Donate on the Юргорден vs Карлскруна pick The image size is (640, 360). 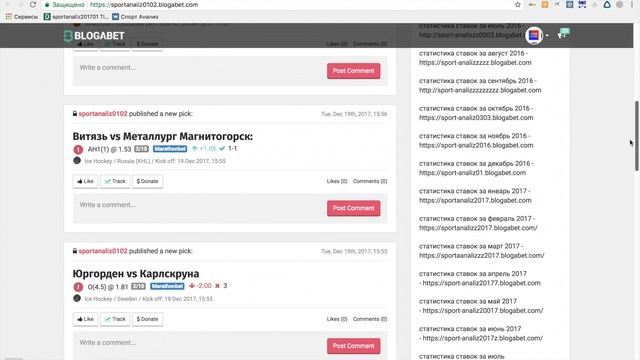(147, 319)
